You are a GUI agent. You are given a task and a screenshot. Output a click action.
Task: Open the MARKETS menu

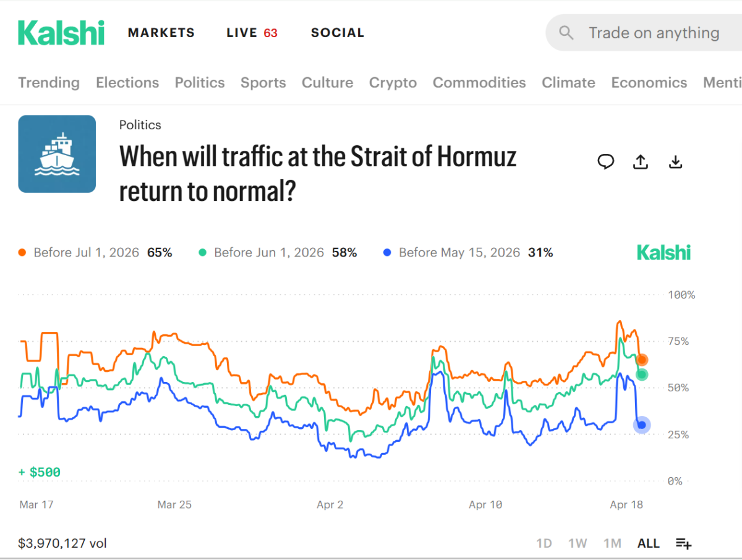click(161, 33)
